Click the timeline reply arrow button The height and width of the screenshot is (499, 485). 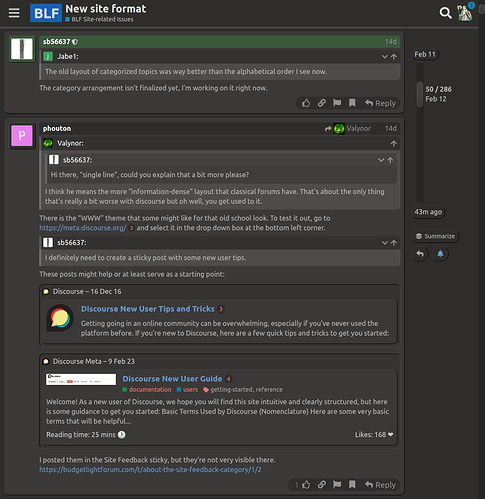[x=420, y=254]
